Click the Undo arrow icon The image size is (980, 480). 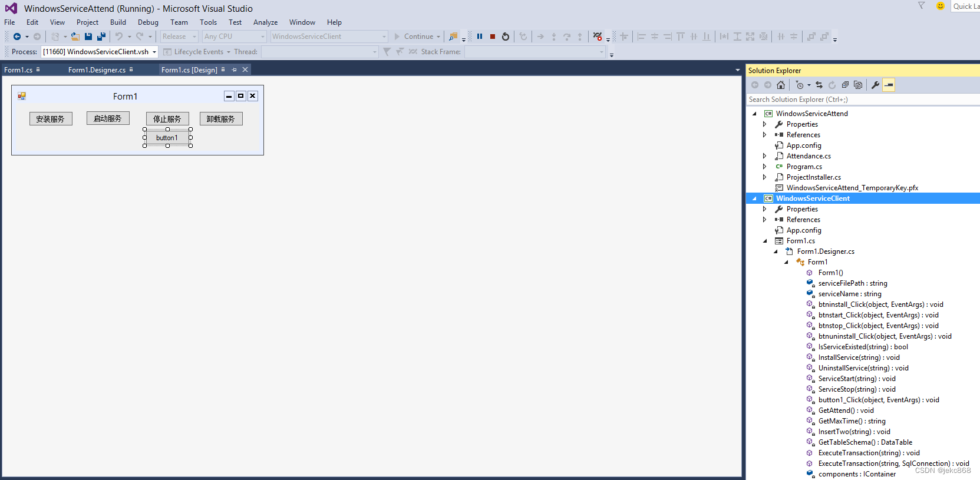click(x=119, y=37)
